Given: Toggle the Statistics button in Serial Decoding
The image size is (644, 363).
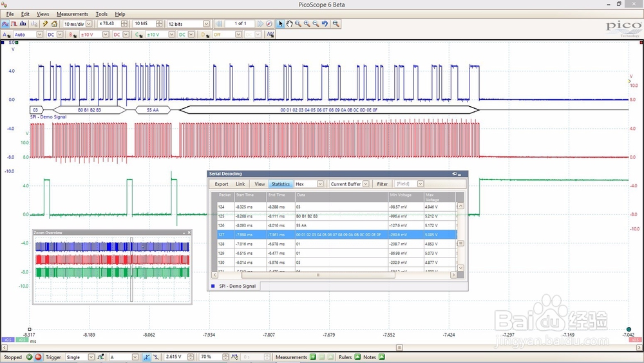Looking at the screenshot, I should coord(281,184).
